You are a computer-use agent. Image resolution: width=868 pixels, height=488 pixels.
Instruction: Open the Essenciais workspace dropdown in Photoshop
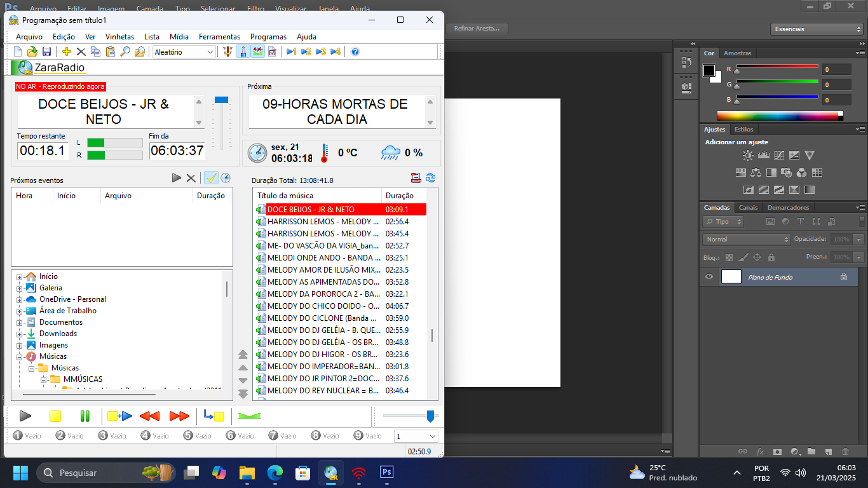pos(817,29)
